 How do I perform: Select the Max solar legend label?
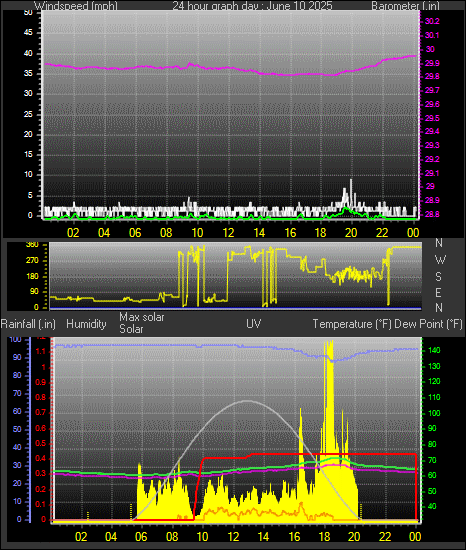coord(142,317)
